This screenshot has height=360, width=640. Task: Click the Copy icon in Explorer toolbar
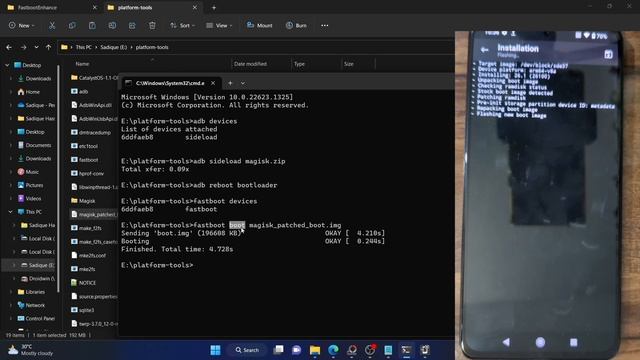pos(72,25)
